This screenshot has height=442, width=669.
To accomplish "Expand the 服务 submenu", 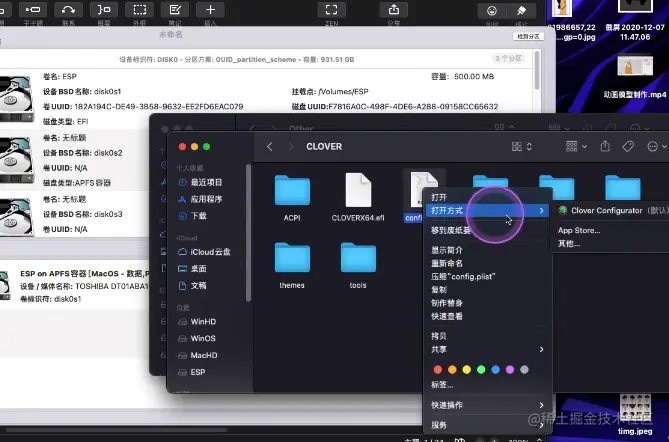I will coord(487,425).
